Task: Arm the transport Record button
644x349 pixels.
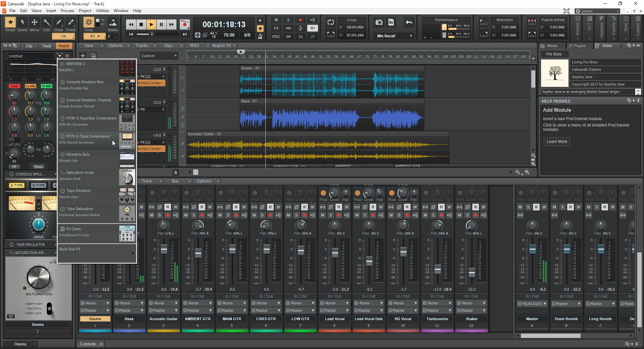Action: 184,24
